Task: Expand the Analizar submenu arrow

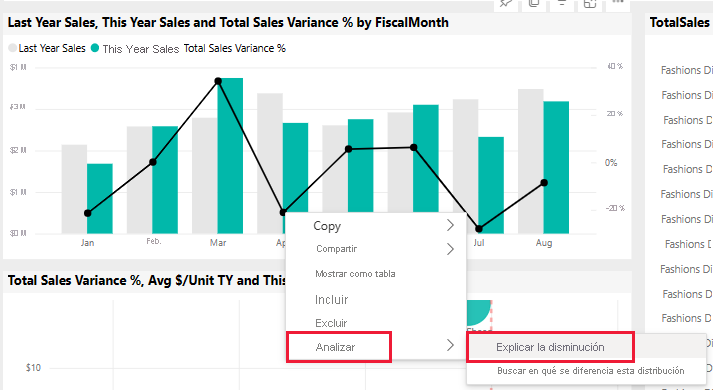Action: tap(450, 345)
